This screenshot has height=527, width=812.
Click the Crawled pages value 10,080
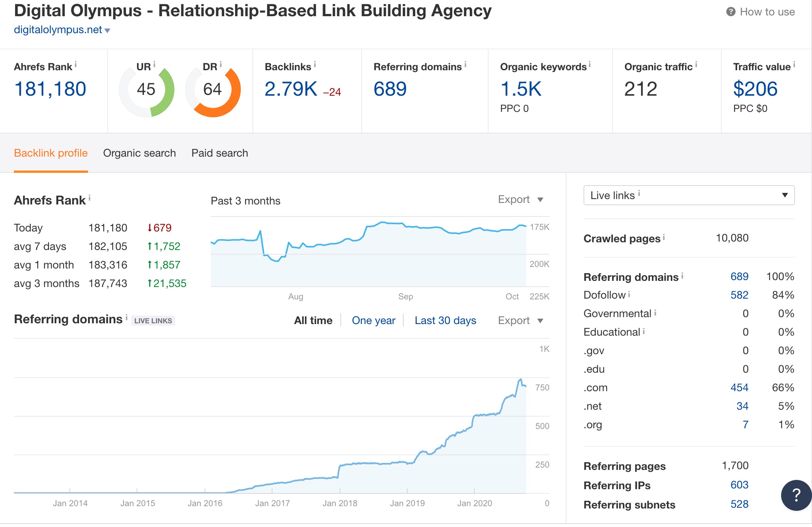[732, 238]
